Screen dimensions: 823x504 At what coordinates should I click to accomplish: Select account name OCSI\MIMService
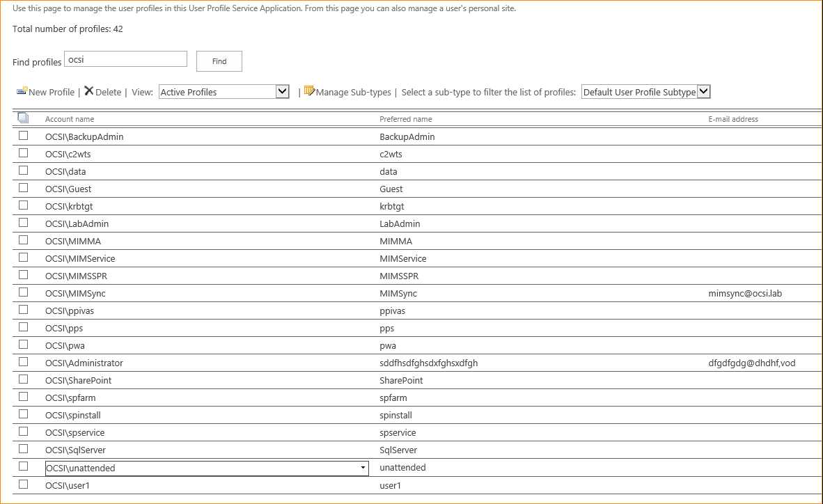pos(80,258)
